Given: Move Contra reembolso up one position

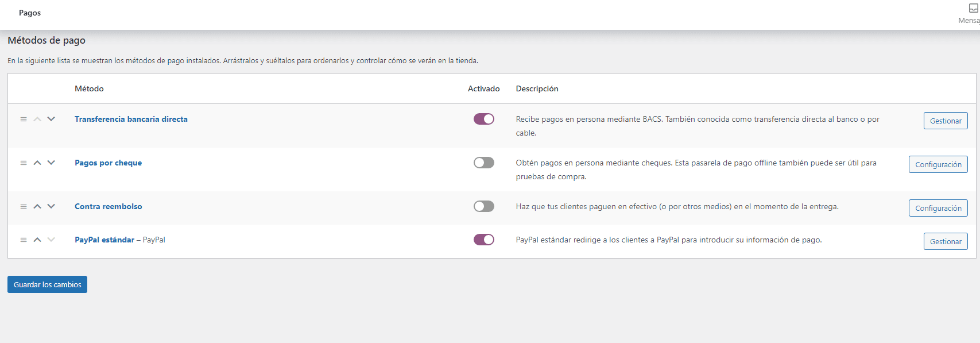Looking at the screenshot, I should click(37, 207).
